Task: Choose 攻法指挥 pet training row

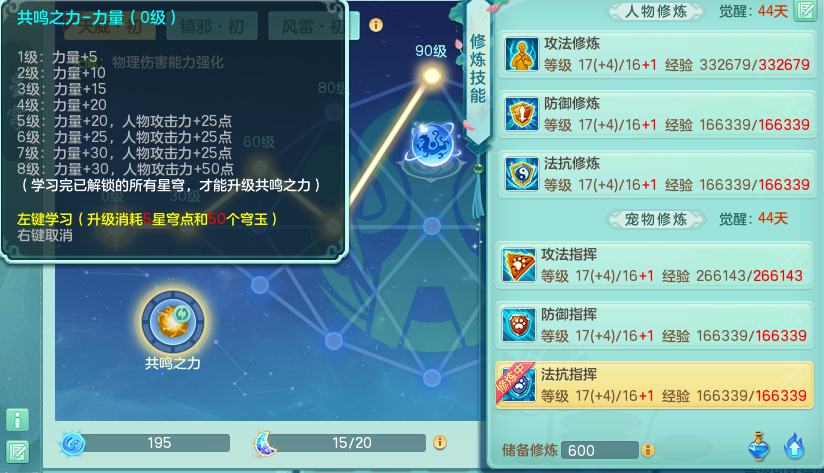Action: click(x=654, y=266)
